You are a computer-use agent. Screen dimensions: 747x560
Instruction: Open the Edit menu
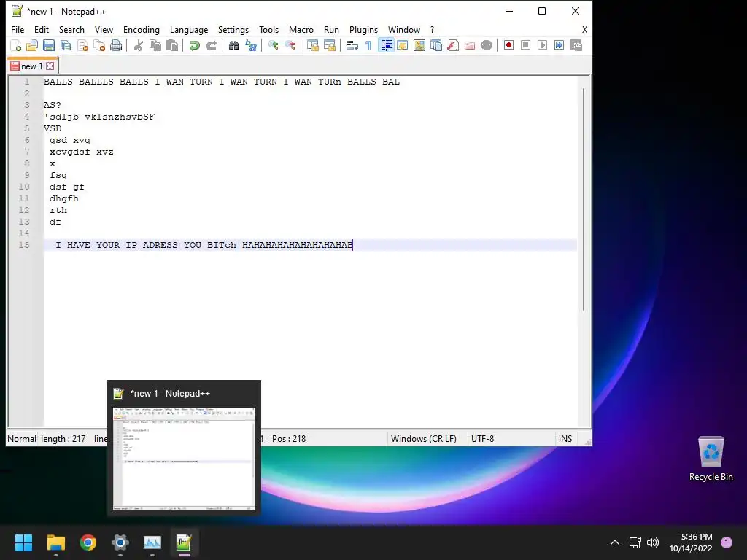pyautogui.click(x=42, y=29)
